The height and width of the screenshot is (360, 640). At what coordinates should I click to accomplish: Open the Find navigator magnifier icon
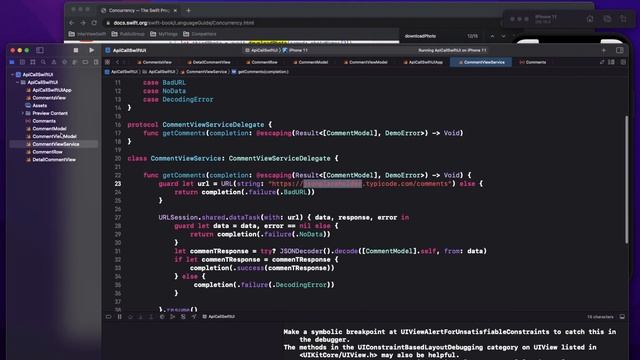tap(43, 62)
